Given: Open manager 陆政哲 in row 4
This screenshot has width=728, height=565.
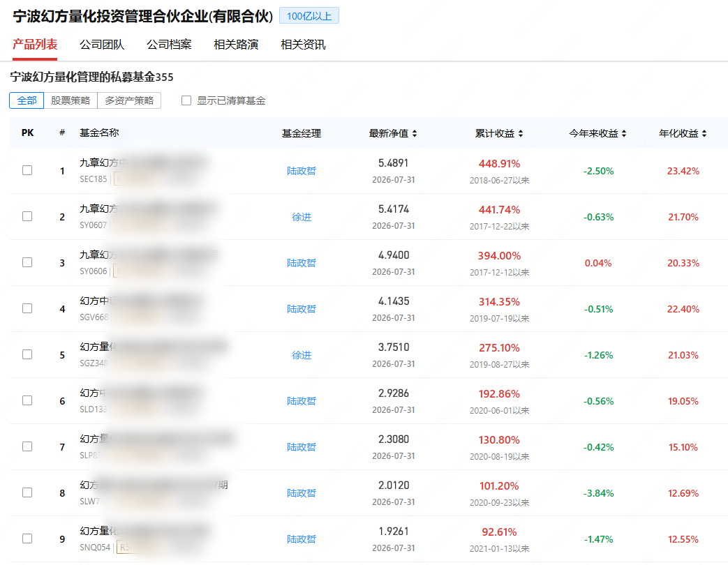Looking at the screenshot, I should pyautogui.click(x=302, y=309).
